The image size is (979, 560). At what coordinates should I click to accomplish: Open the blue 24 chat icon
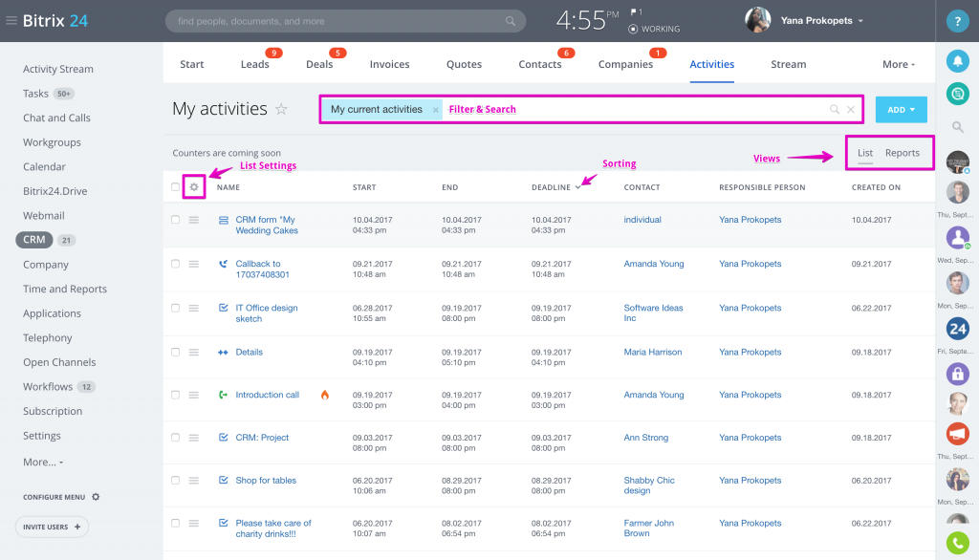[957, 329]
